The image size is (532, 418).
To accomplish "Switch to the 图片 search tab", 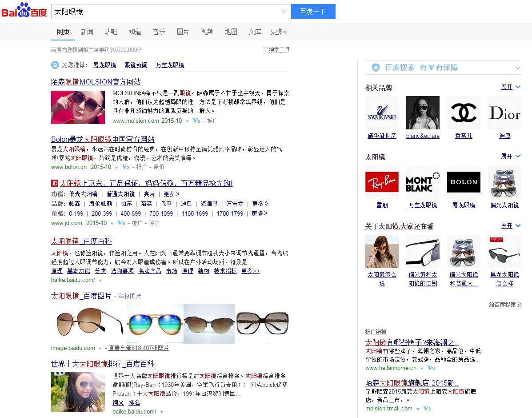I will point(183,32).
